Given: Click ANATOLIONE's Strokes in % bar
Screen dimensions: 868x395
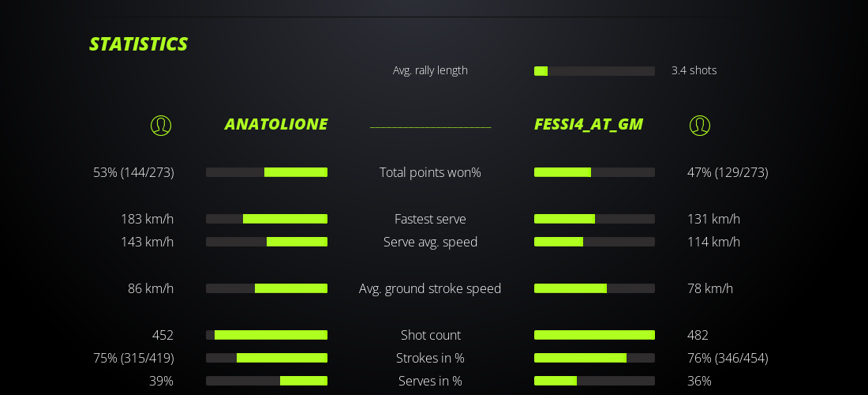Looking at the screenshot, I should 267,358.
